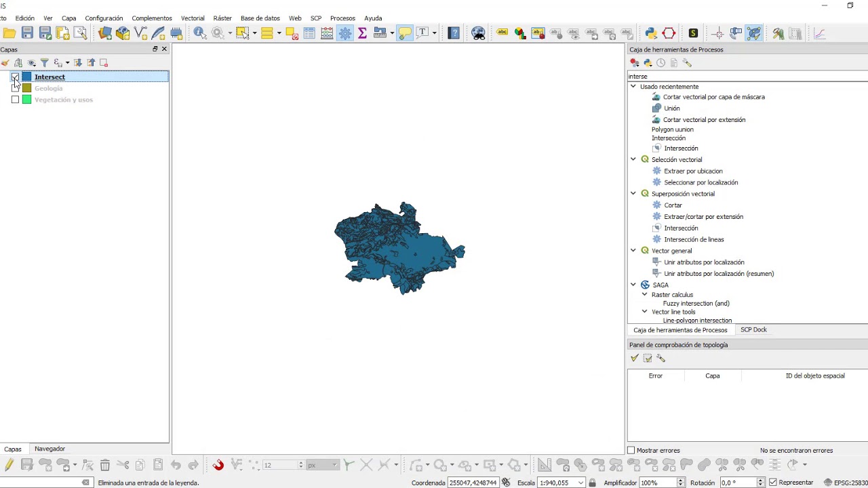Toggle the scale lock icon
This screenshot has height=488, width=868.
click(x=593, y=483)
